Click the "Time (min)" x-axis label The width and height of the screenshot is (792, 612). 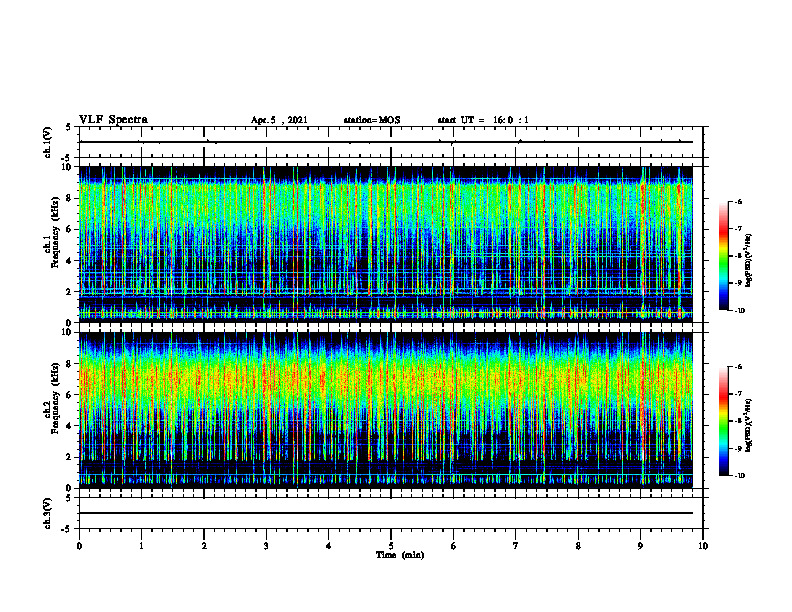tap(400, 555)
